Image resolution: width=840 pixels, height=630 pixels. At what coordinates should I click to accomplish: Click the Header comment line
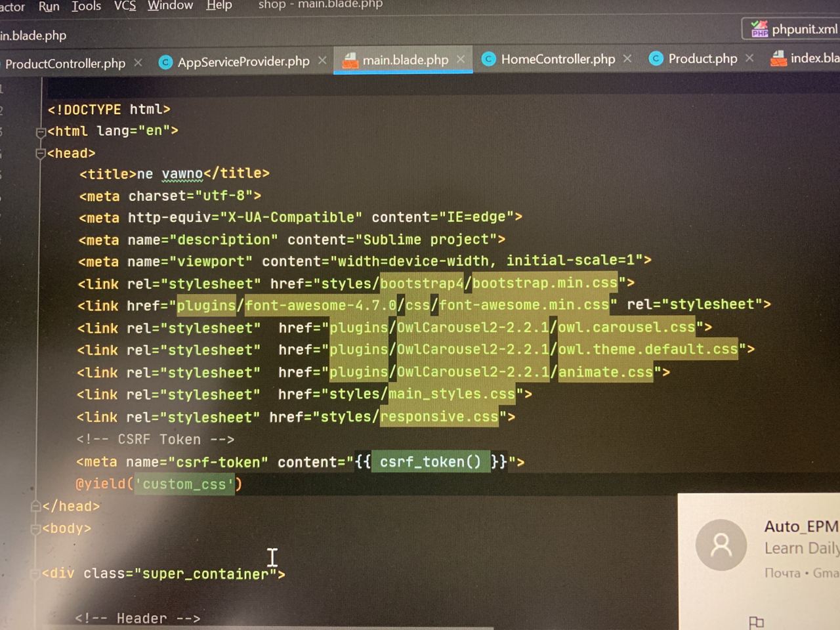click(x=138, y=618)
